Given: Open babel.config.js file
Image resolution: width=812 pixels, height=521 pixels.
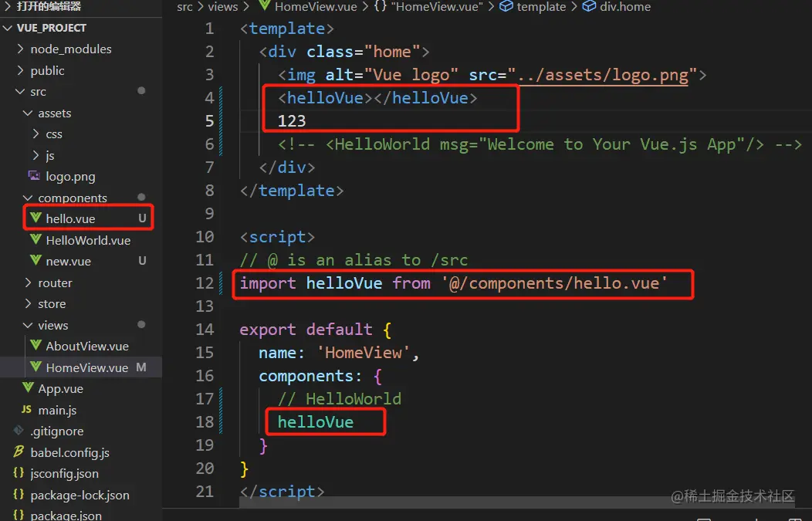Looking at the screenshot, I should click(x=70, y=452).
